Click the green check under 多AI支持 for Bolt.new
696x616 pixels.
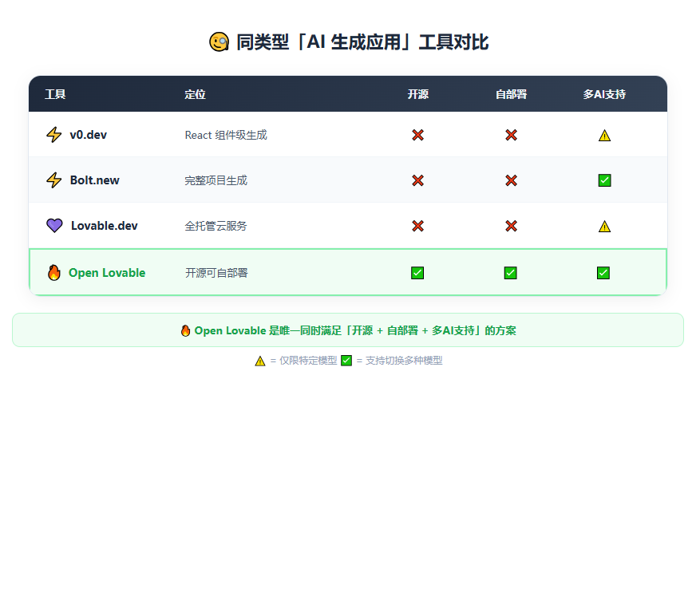pos(604,180)
